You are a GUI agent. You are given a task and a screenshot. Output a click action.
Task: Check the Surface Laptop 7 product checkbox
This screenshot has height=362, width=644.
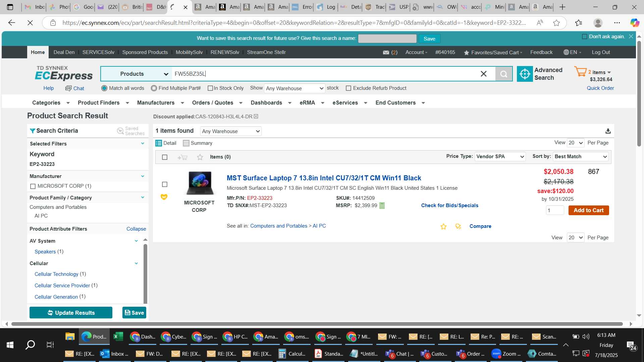[165, 184]
